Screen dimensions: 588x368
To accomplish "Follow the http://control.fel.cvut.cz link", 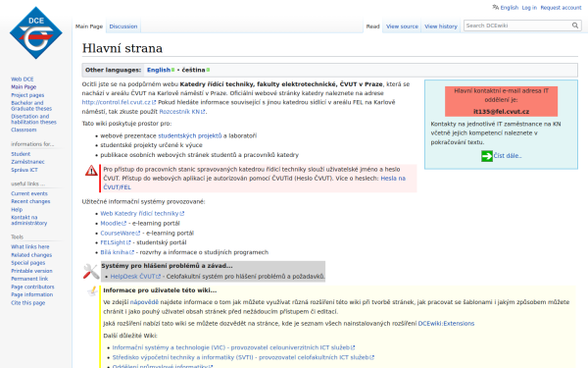I will [119, 102].
